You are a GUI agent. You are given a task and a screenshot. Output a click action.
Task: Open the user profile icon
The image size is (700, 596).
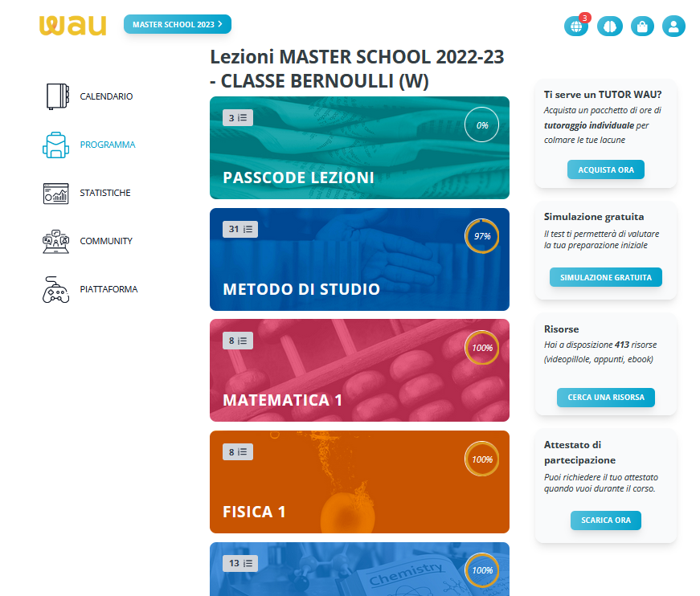(673, 27)
